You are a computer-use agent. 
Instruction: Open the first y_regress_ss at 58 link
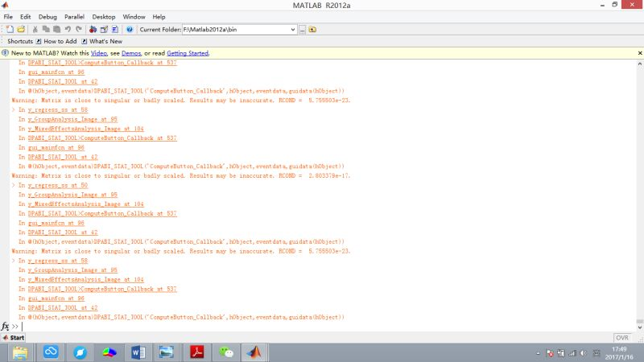tap(58, 109)
